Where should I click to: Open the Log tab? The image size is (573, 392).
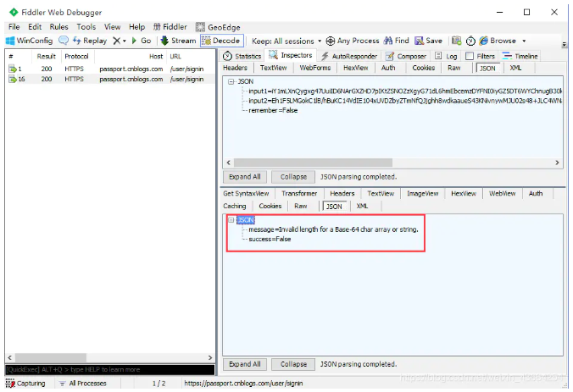[446, 56]
